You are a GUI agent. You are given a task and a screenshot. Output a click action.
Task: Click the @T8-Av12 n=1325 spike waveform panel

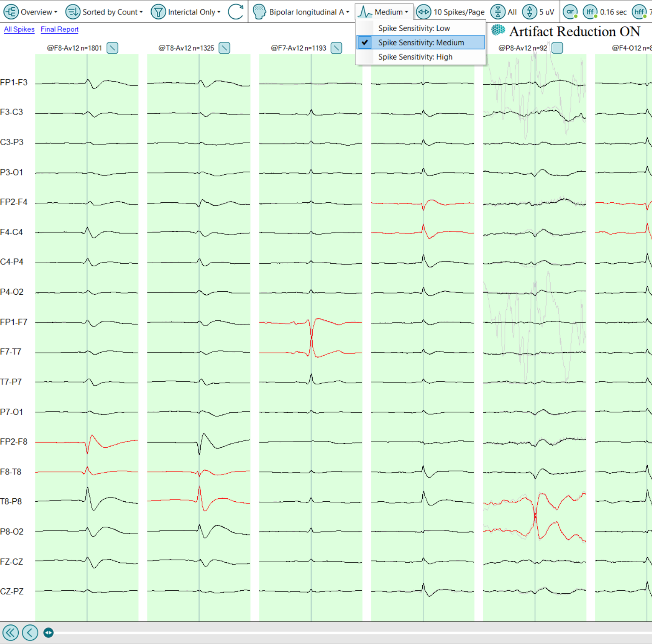[x=199, y=337]
